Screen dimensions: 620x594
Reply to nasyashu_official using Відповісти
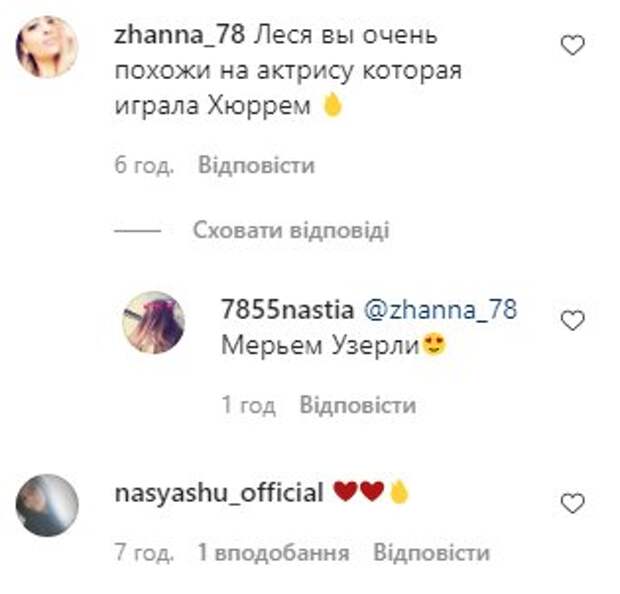click(x=431, y=552)
